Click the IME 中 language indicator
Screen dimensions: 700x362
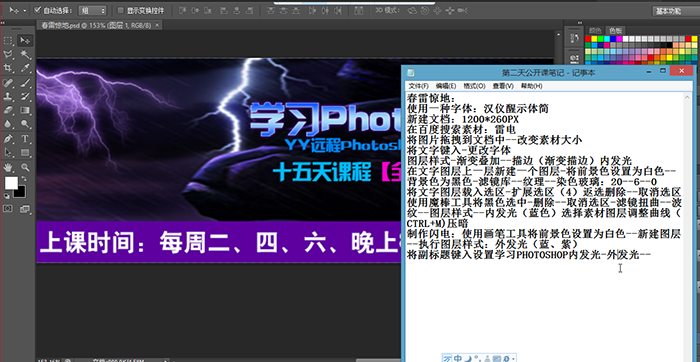click(x=458, y=358)
